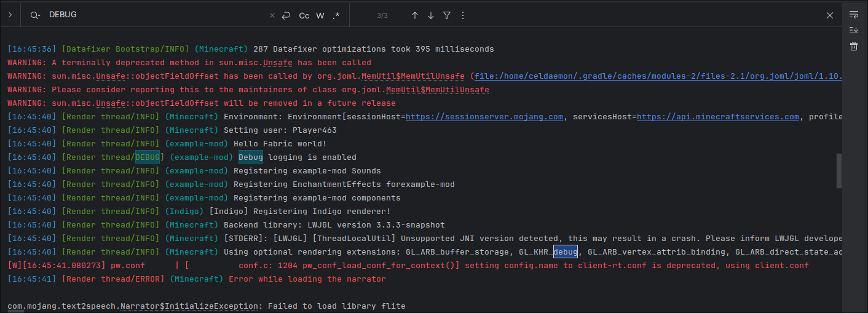Clear the search text
Image resolution: width=868 pixels, height=313 pixels.
[272, 15]
